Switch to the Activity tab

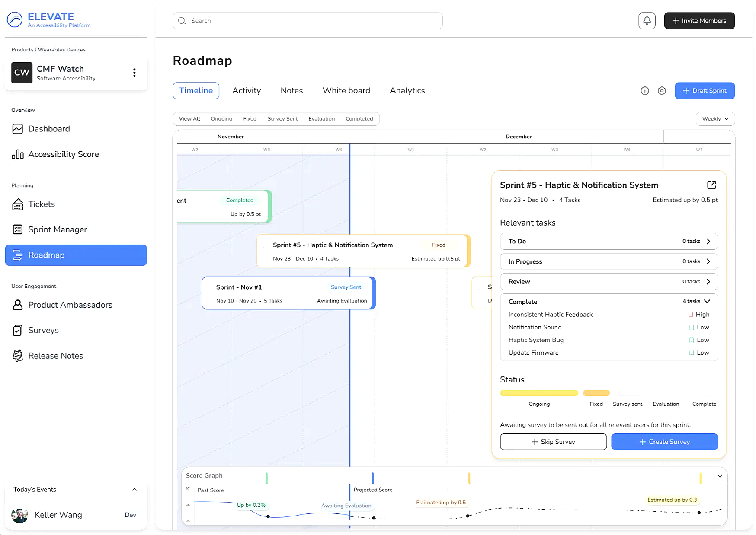[247, 91]
